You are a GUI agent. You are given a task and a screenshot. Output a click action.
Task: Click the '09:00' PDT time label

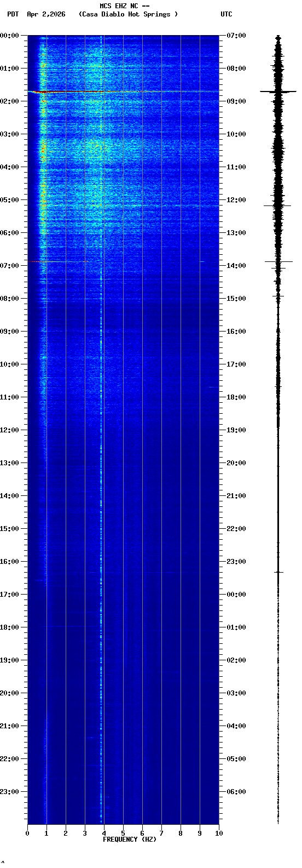[9, 332]
